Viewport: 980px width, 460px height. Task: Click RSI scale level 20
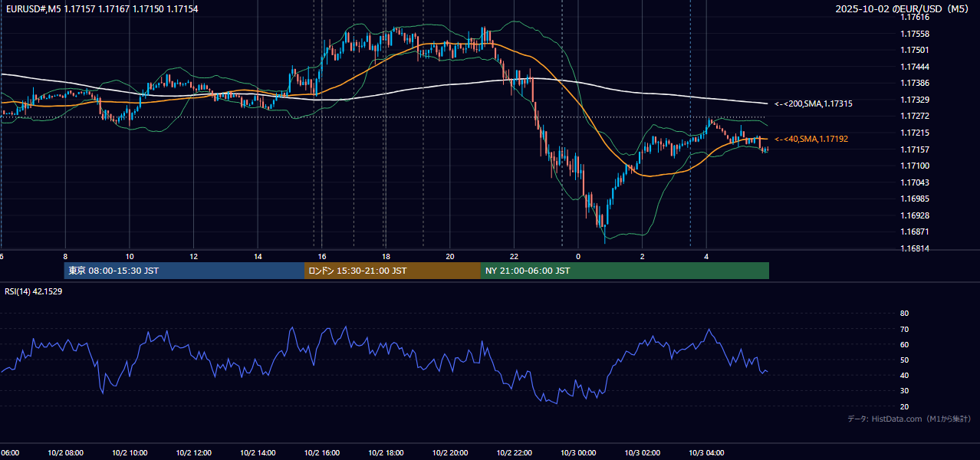(904, 406)
